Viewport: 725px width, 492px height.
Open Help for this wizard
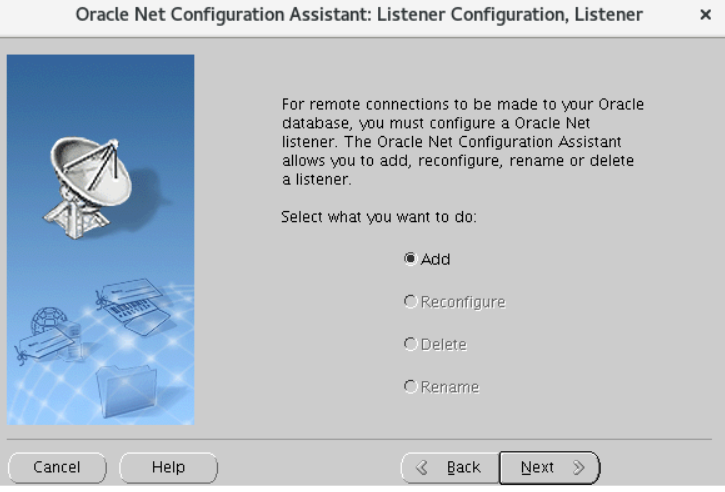pyautogui.click(x=168, y=467)
